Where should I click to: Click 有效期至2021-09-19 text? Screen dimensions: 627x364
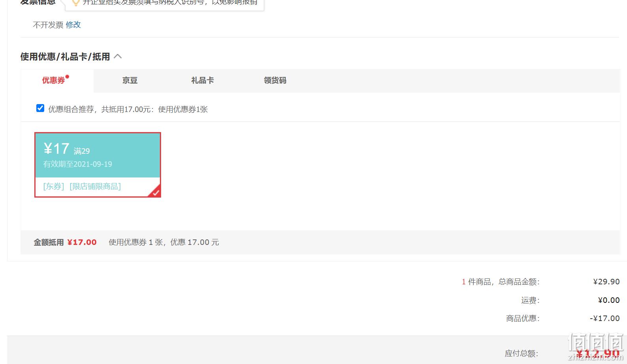click(x=78, y=164)
